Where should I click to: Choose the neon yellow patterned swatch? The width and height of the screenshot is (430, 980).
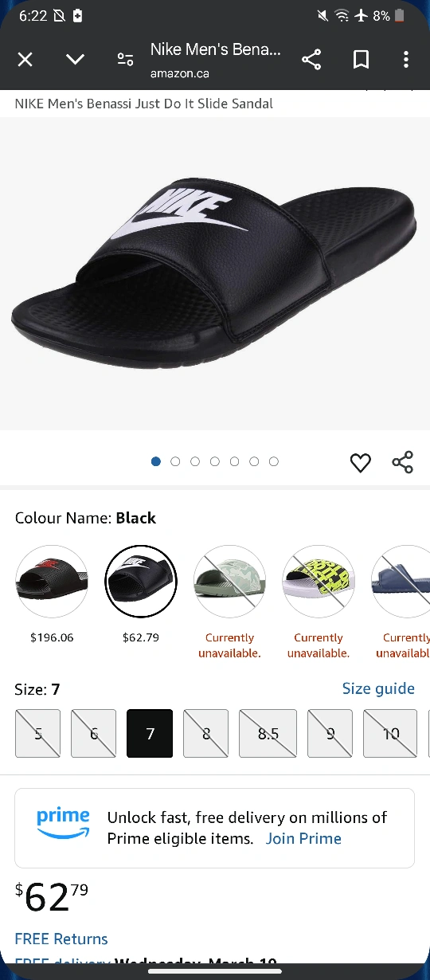pos(319,582)
